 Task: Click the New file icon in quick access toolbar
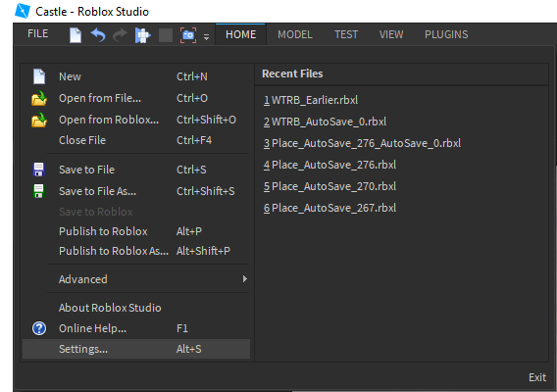[76, 35]
